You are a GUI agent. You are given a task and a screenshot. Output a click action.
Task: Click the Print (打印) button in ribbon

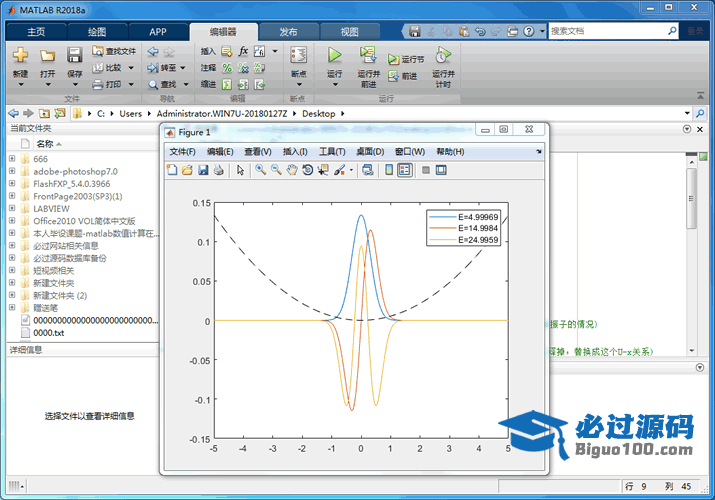(107, 84)
